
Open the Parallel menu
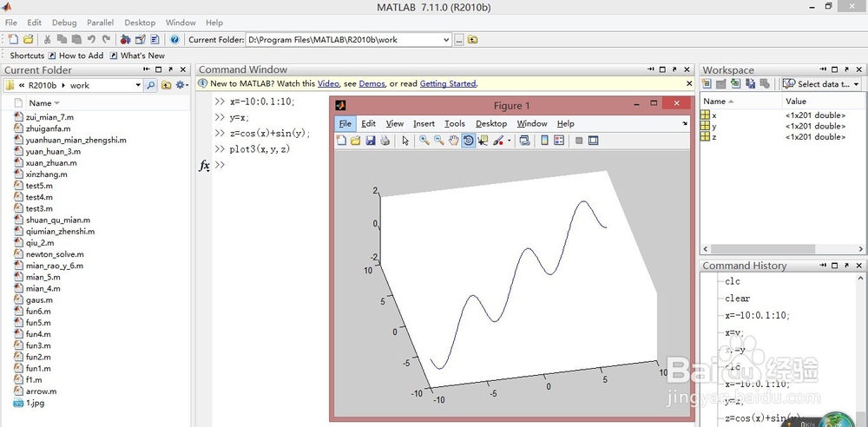tap(100, 23)
